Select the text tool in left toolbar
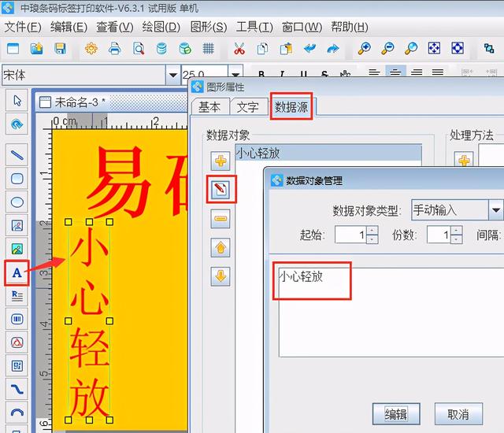The image size is (504, 433). (17, 272)
